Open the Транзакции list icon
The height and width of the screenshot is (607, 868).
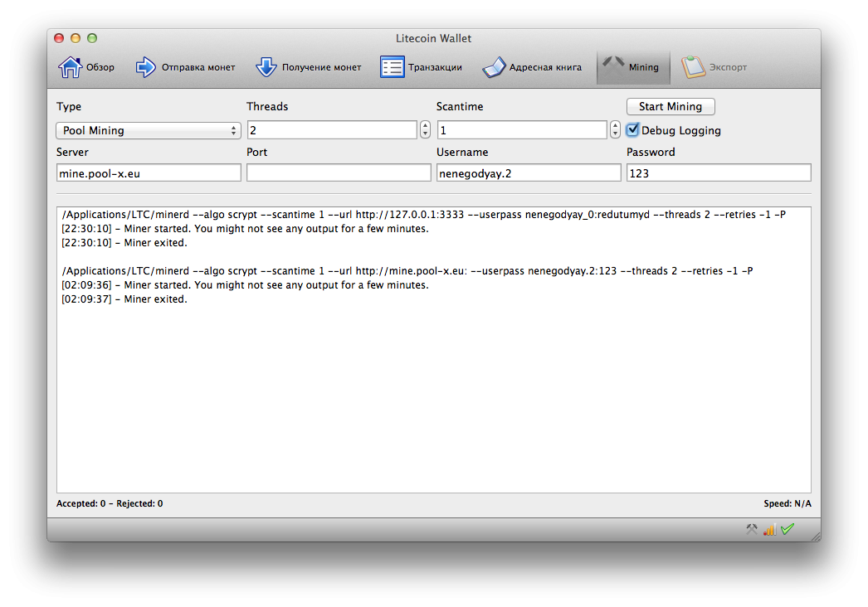tap(392, 67)
